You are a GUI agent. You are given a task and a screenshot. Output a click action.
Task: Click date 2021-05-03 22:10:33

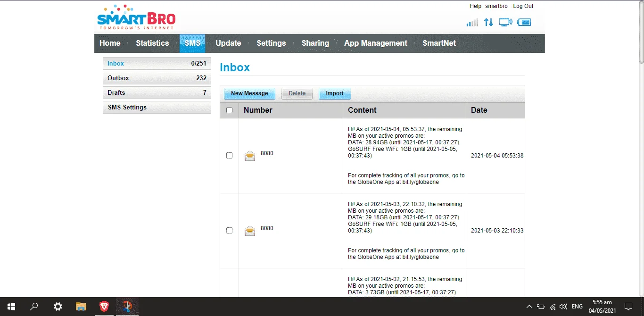[497, 231]
